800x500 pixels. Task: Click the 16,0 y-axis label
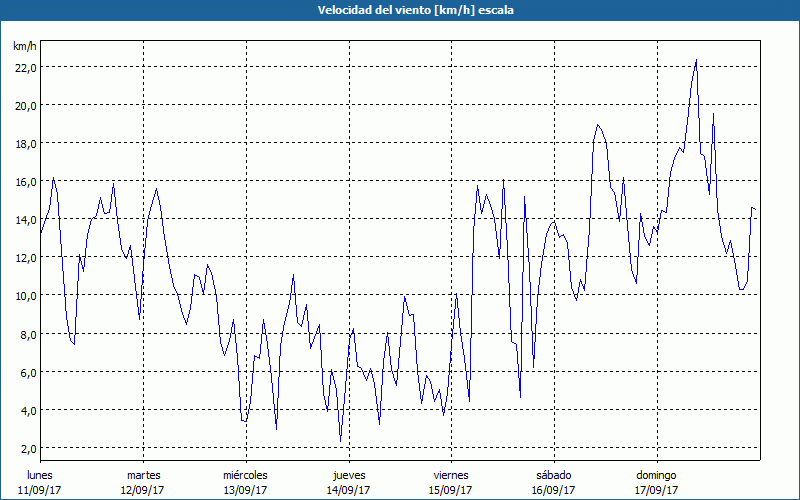pos(25,181)
